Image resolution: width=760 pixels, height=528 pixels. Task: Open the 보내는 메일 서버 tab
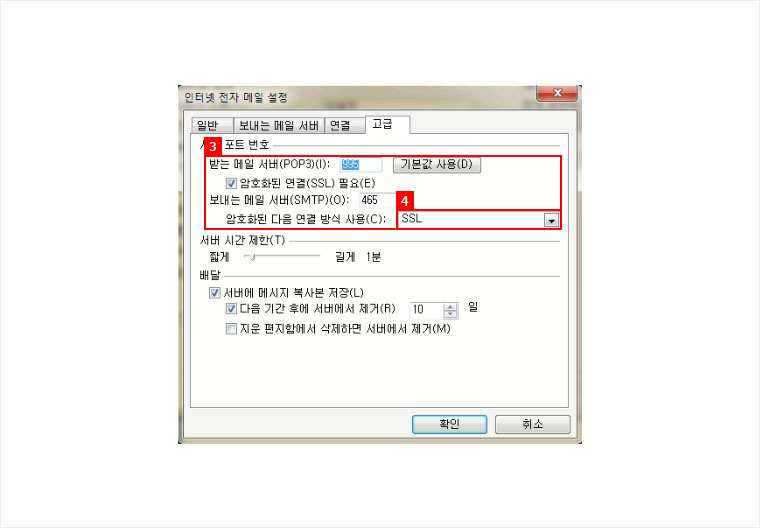coord(279,126)
